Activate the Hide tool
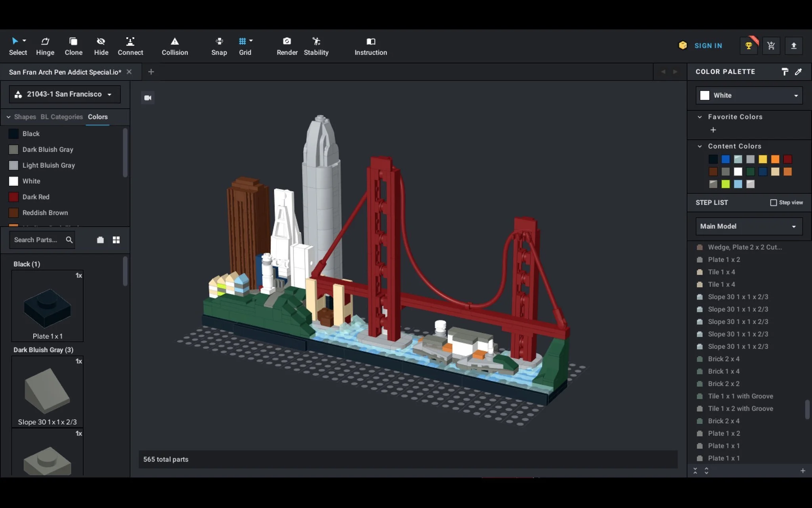The image size is (812, 508). click(x=101, y=46)
